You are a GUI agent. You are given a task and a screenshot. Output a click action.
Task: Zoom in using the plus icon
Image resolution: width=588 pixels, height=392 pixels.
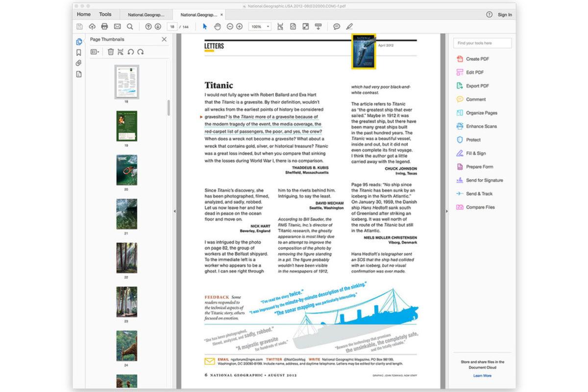(239, 27)
